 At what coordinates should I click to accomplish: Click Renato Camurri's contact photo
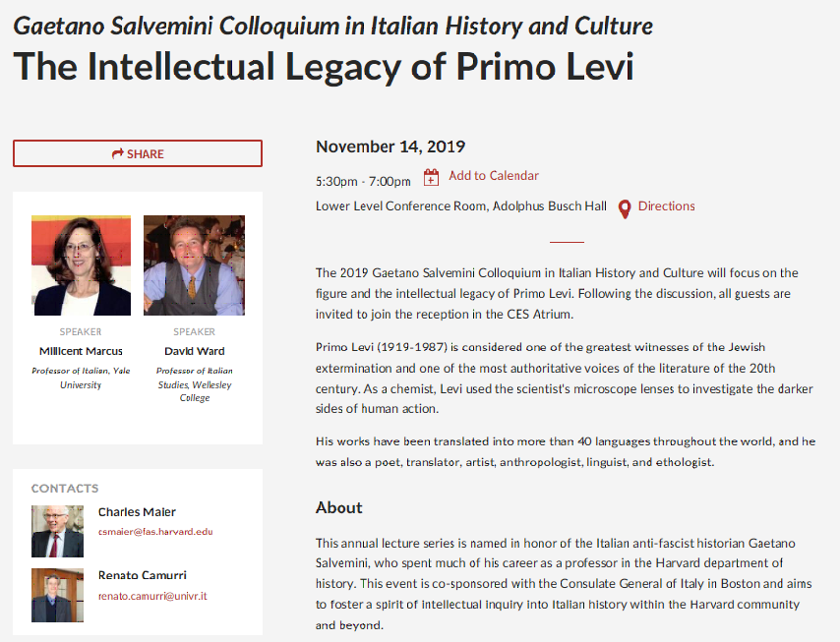tap(57, 595)
